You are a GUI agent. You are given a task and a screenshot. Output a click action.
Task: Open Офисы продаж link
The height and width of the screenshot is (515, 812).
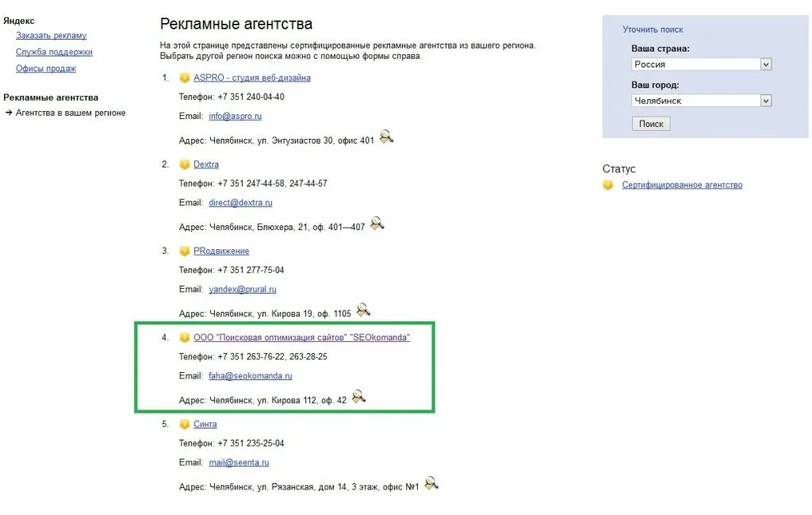point(45,68)
